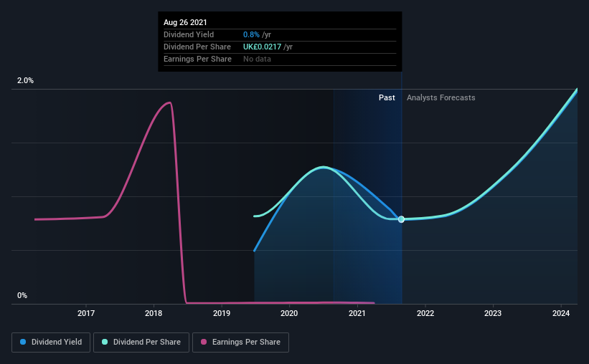Click the Aug 26 2021 tooltip date
589x364 pixels.
click(185, 22)
